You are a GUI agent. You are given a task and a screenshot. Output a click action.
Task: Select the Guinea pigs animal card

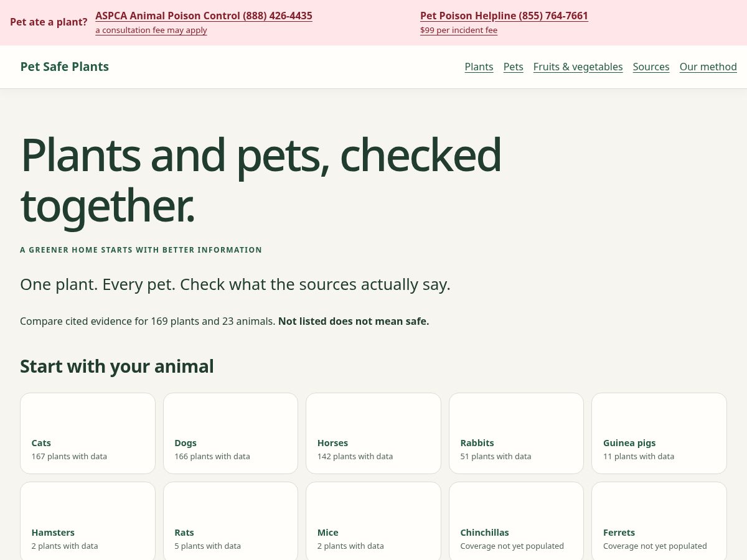pyautogui.click(x=659, y=433)
